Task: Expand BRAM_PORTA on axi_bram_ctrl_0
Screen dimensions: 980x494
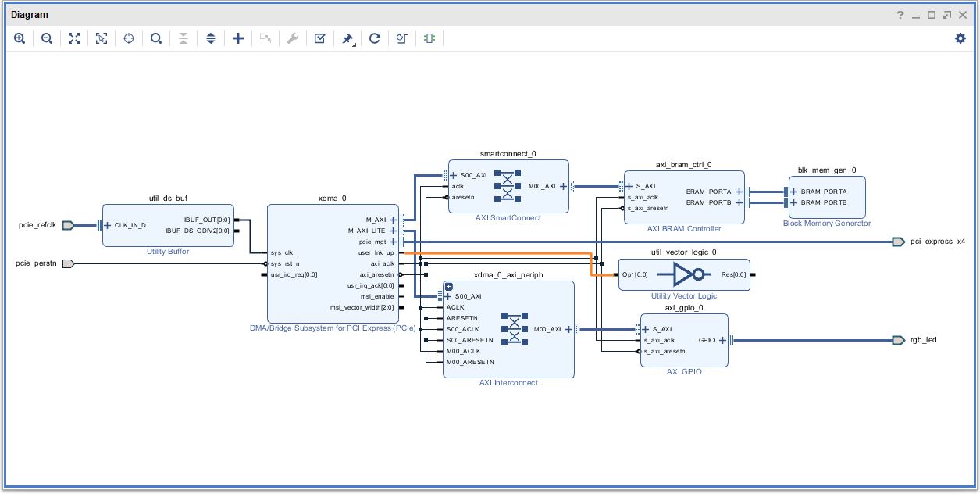Action: pos(739,192)
